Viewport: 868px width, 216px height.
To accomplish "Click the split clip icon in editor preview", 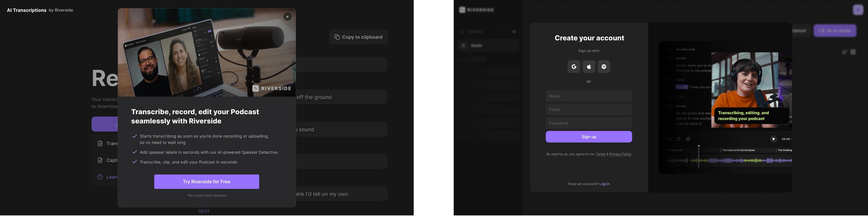I will [669, 139].
